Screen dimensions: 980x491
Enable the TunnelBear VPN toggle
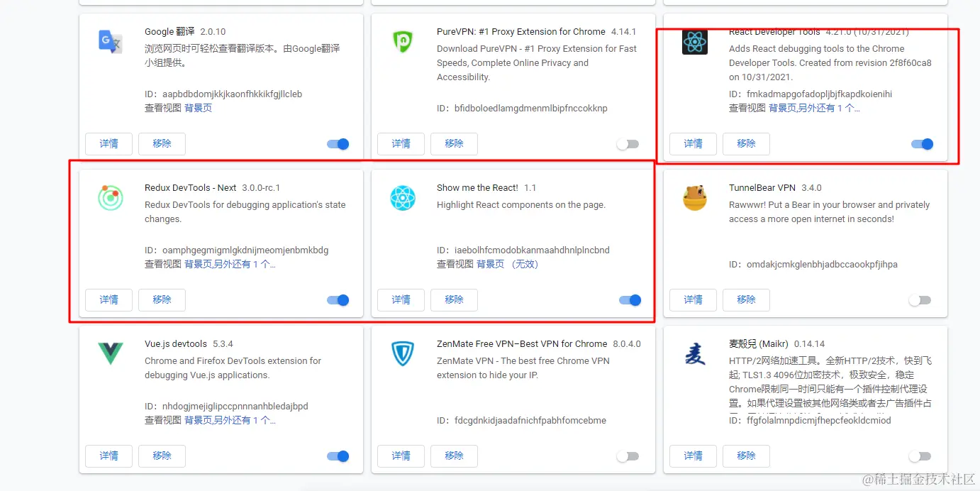[920, 300]
